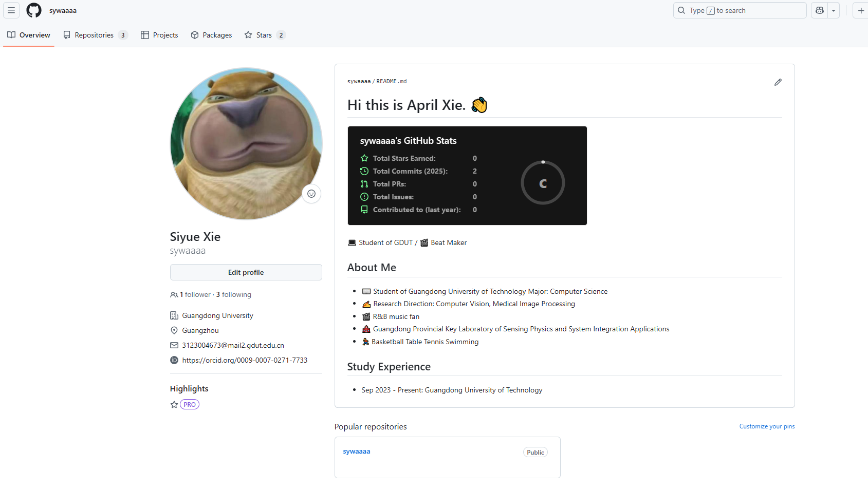This screenshot has width=868, height=488.
Task: Click the clapperboard emoji before Beat Maker
Action: coord(424,242)
